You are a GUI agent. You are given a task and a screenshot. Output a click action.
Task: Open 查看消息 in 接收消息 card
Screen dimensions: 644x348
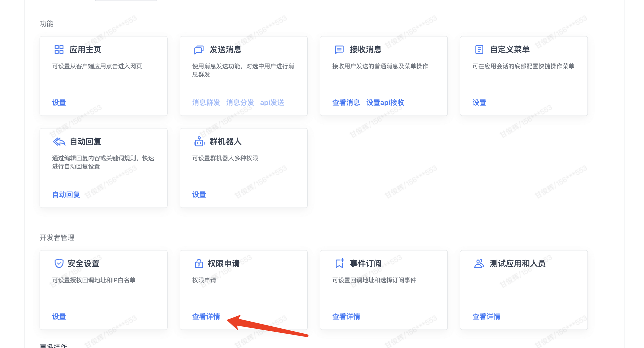pos(346,103)
